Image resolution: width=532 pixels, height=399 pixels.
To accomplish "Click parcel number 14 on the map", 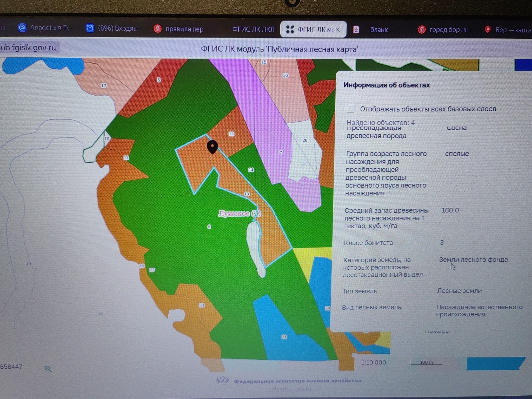I will coord(251,170).
